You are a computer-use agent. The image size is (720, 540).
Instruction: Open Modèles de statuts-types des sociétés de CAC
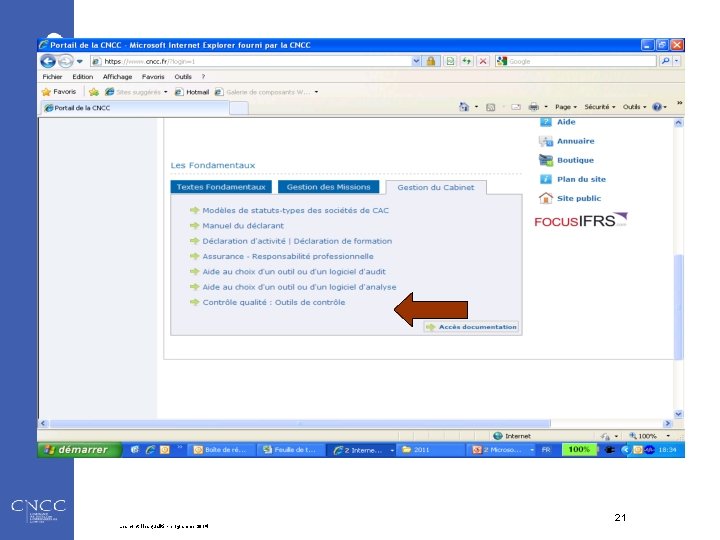(295, 210)
